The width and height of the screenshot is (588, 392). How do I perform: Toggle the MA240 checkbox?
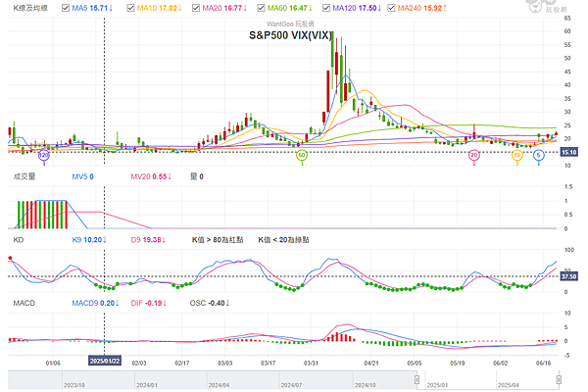[391, 8]
